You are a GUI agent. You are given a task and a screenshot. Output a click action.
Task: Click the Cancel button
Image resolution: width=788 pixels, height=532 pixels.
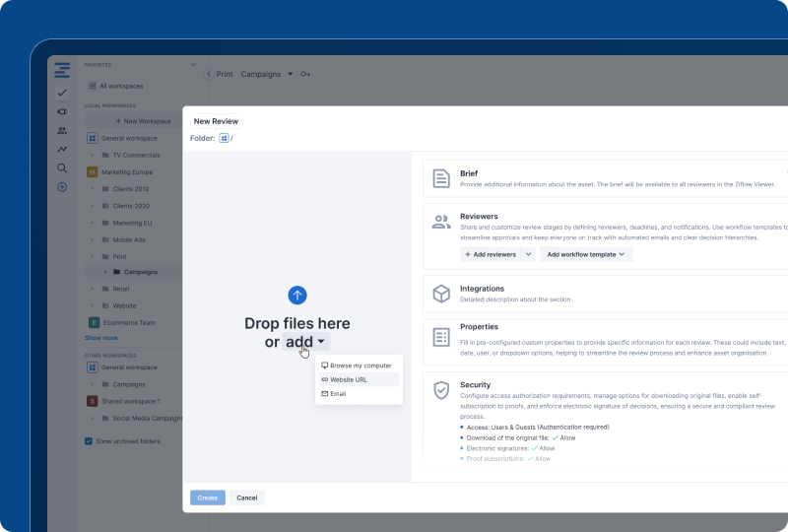click(247, 498)
